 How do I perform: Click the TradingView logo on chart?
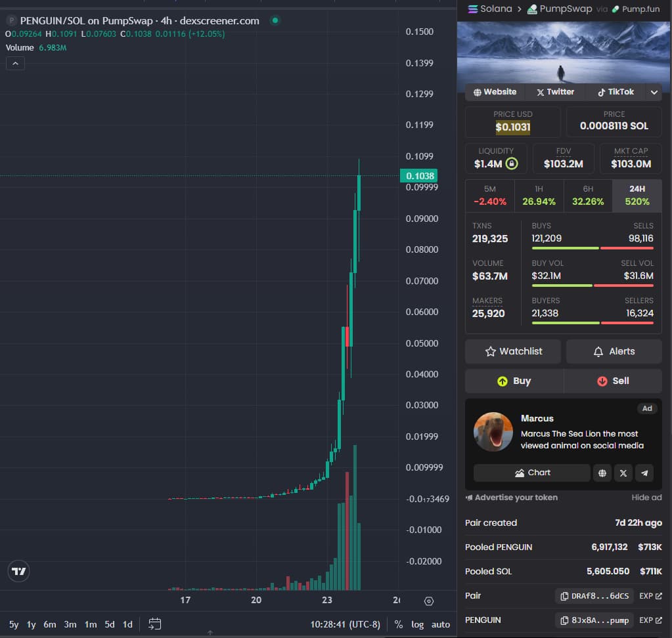(20, 571)
